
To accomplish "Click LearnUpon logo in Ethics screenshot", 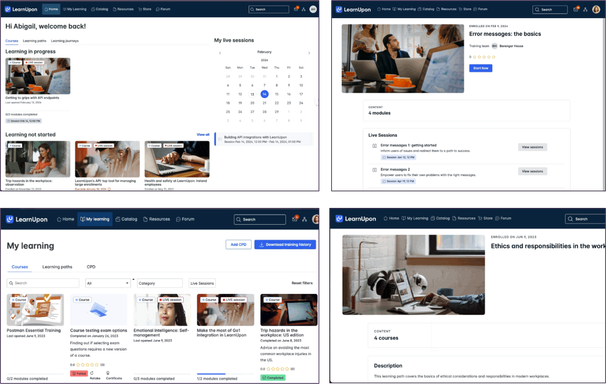I will pyautogui.click(x=356, y=219).
